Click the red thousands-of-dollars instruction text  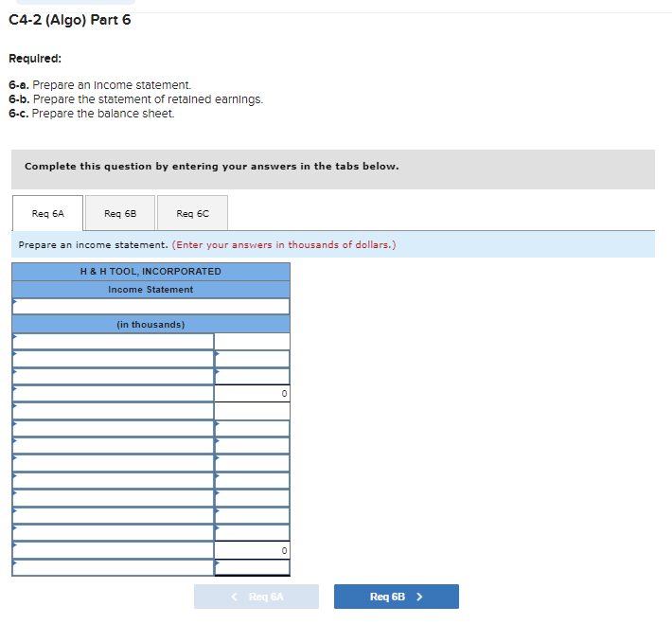284,245
